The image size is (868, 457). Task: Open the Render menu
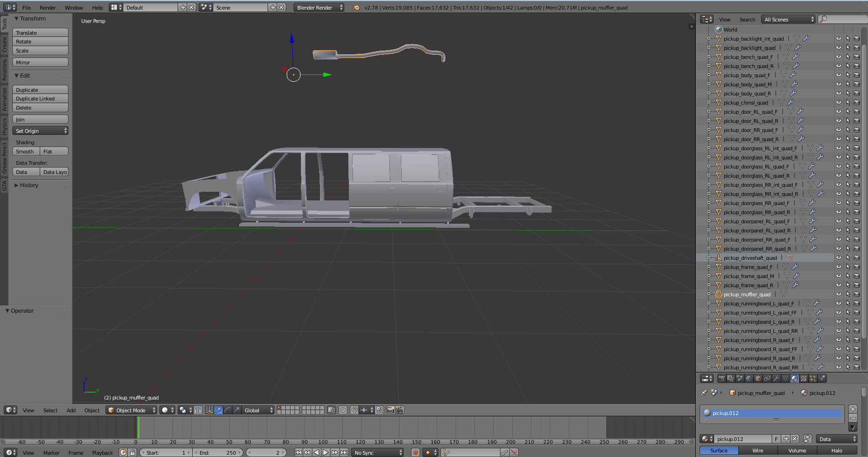tap(47, 8)
